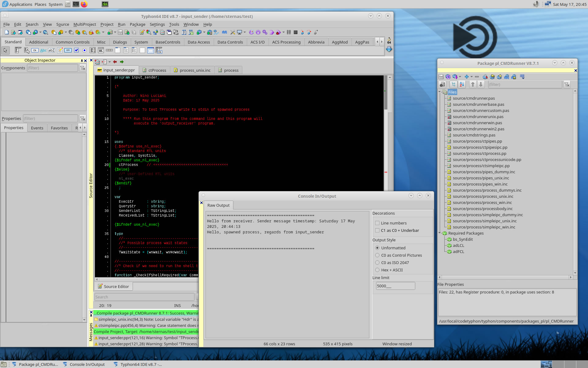This screenshot has width=588, height=368.
Task: Select the TMemo component icon
Action: [x=60, y=50]
